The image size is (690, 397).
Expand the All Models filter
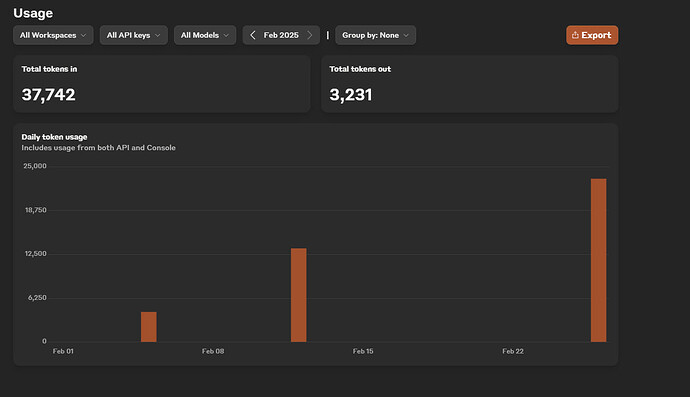click(x=205, y=35)
